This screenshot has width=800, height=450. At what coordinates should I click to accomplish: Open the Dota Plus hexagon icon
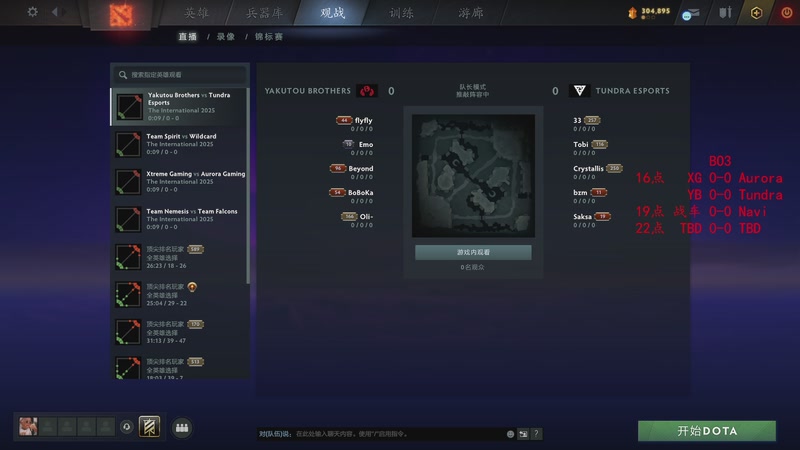pos(756,13)
